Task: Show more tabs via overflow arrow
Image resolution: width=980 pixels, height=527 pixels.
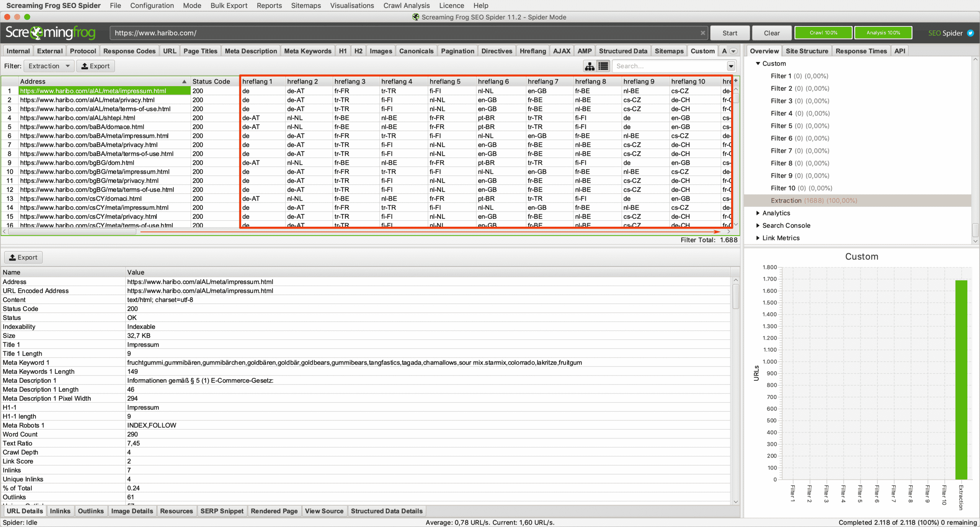Action: pos(733,51)
